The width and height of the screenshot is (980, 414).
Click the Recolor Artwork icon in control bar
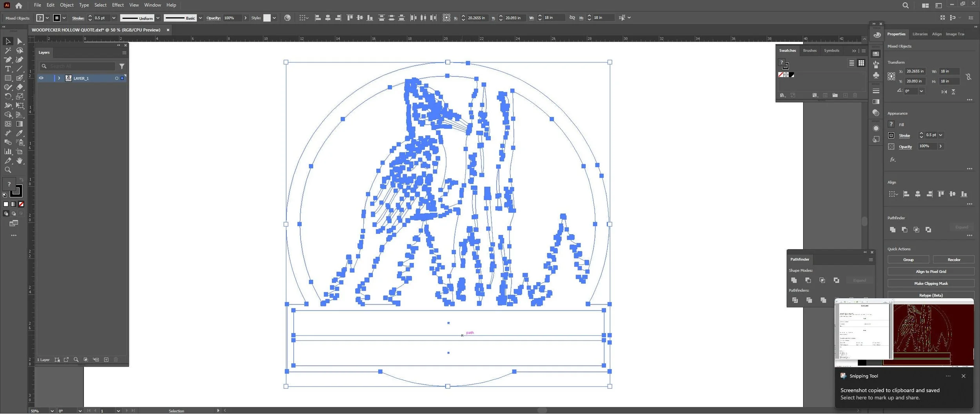coord(287,18)
